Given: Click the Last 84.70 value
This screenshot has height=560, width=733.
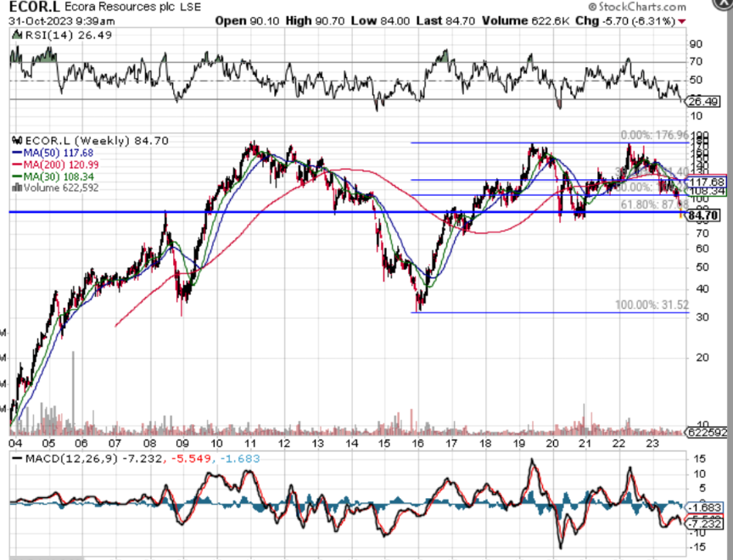Looking at the screenshot, I should click(446, 21).
